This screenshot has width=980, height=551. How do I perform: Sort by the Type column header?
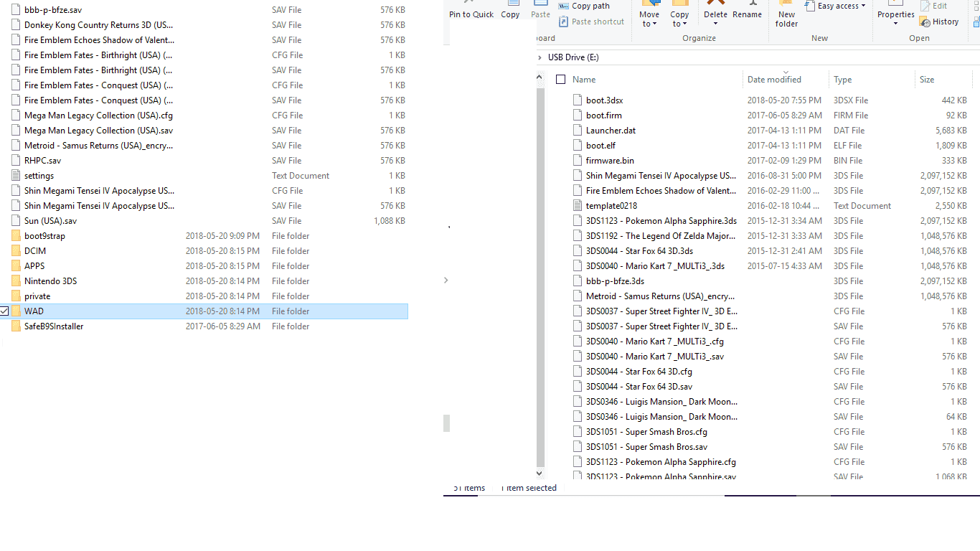843,80
